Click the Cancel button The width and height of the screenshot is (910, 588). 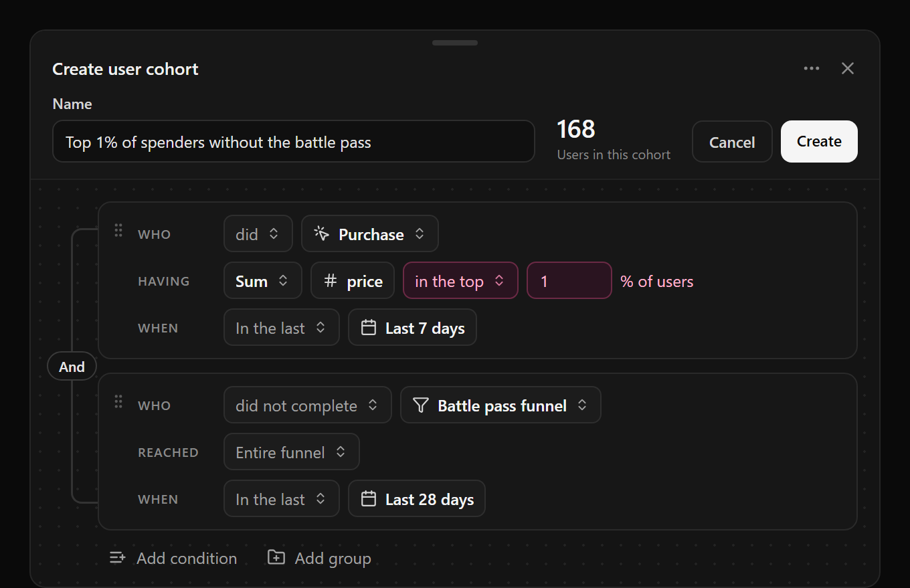coord(732,142)
